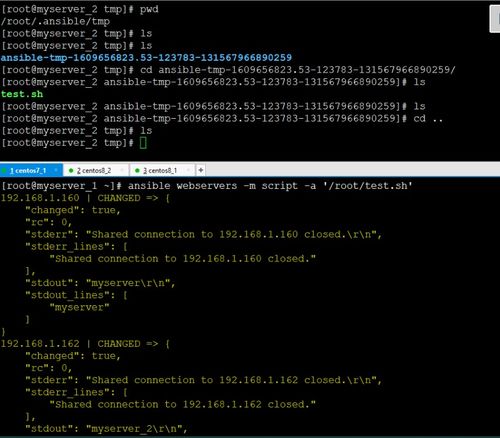Click the ansible webservers command line

[x=207, y=186]
